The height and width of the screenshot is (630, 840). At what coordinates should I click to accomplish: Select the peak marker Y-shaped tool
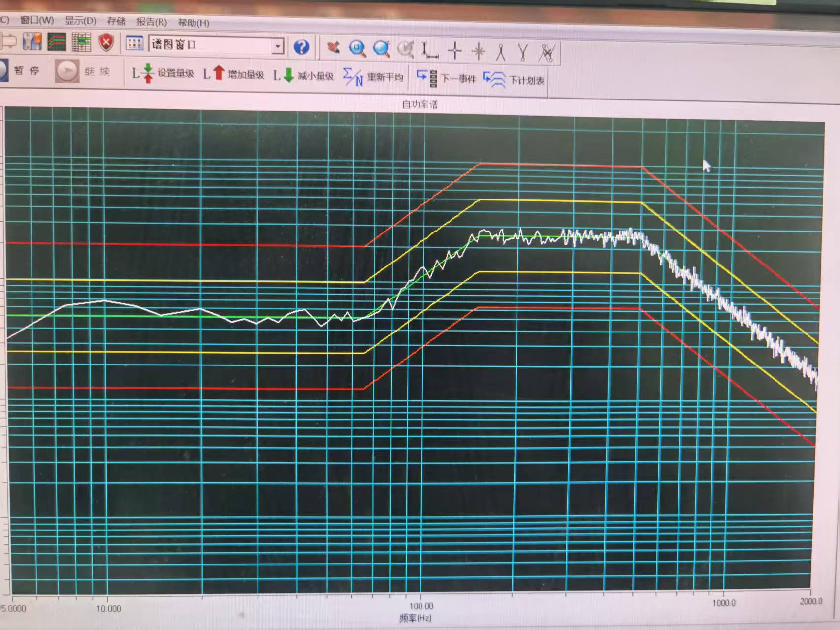click(x=523, y=52)
